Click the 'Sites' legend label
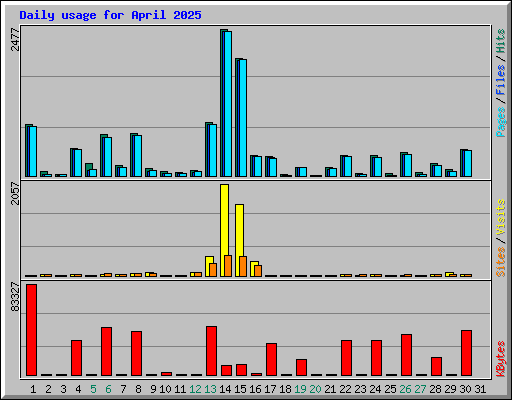Screen dimensions: 512x400 click(500, 262)
